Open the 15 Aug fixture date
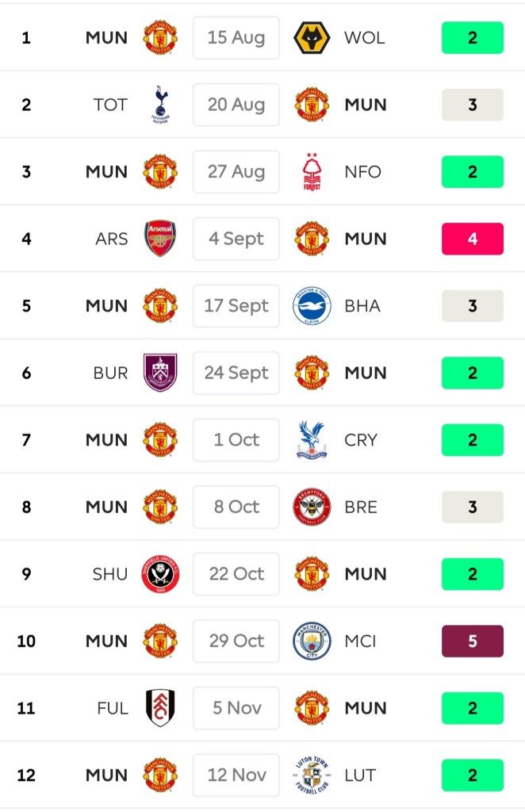 click(x=236, y=38)
